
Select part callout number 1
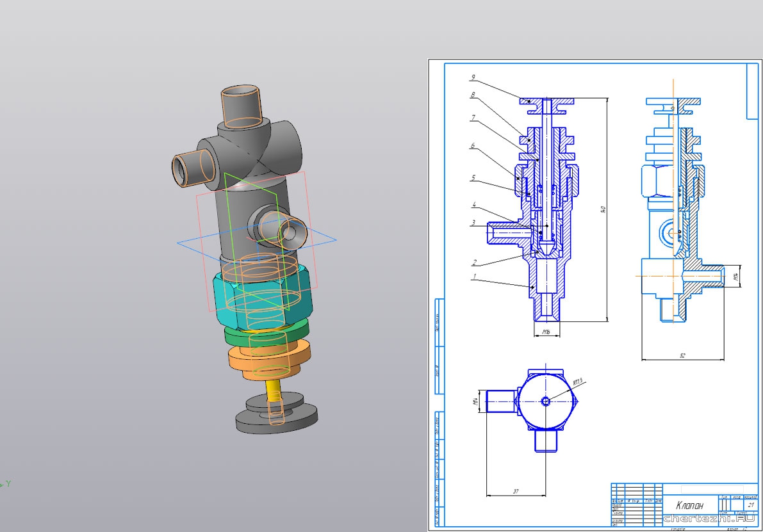(x=474, y=277)
